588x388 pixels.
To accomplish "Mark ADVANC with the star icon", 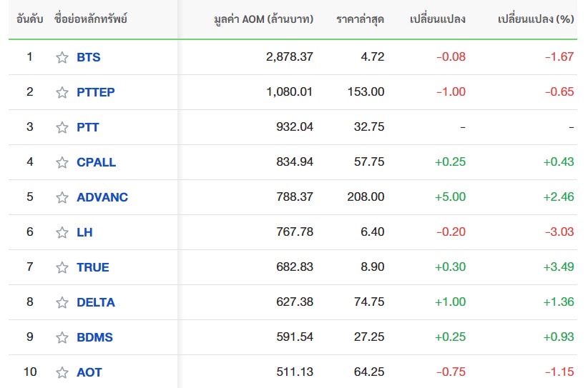I will (x=62, y=197).
